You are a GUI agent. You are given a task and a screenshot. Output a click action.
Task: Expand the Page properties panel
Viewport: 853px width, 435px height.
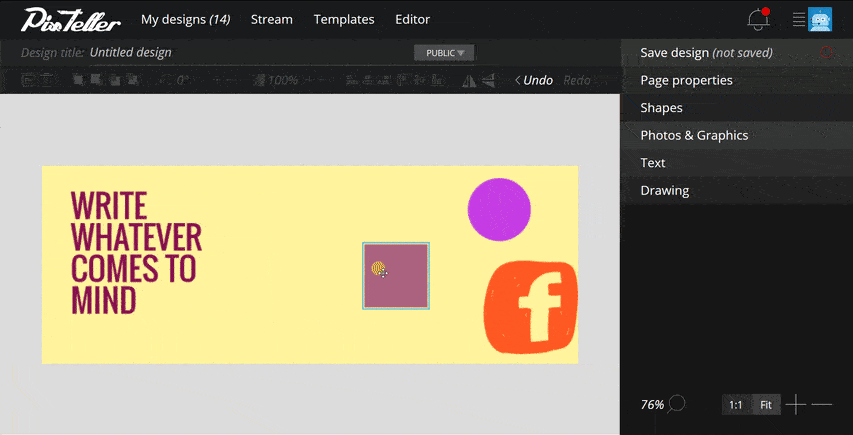(737, 80)
